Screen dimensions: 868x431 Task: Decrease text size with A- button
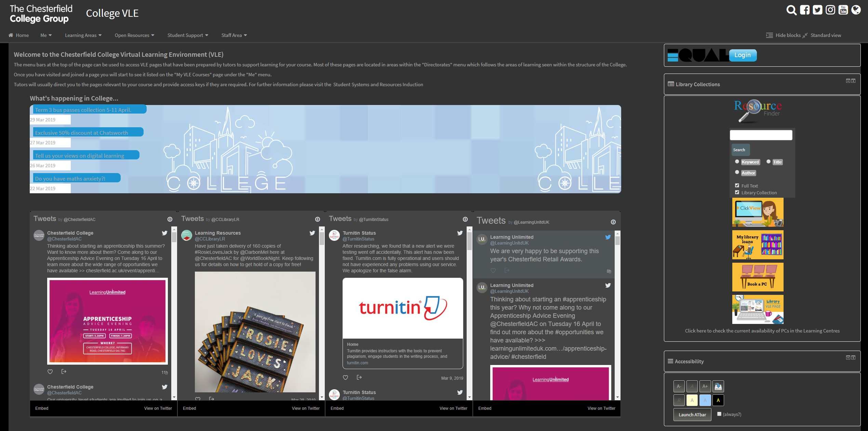point(679,386)
